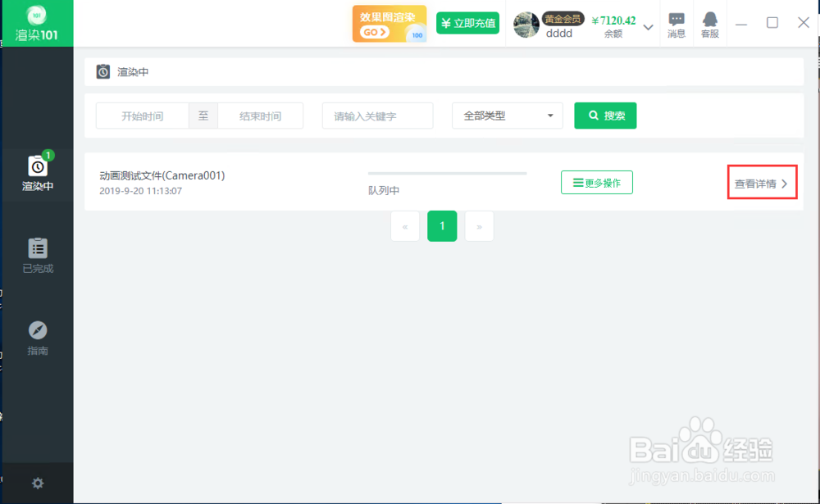This screenshot has width=820, height=504.
Task: Select page 1 in pagination
Action: 442,226
